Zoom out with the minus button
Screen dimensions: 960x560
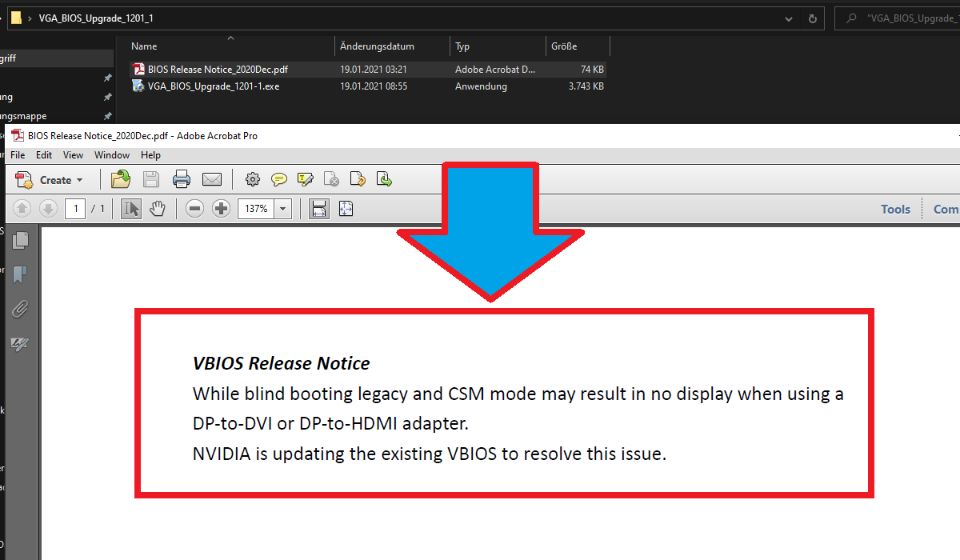click(x=194, y=209)
